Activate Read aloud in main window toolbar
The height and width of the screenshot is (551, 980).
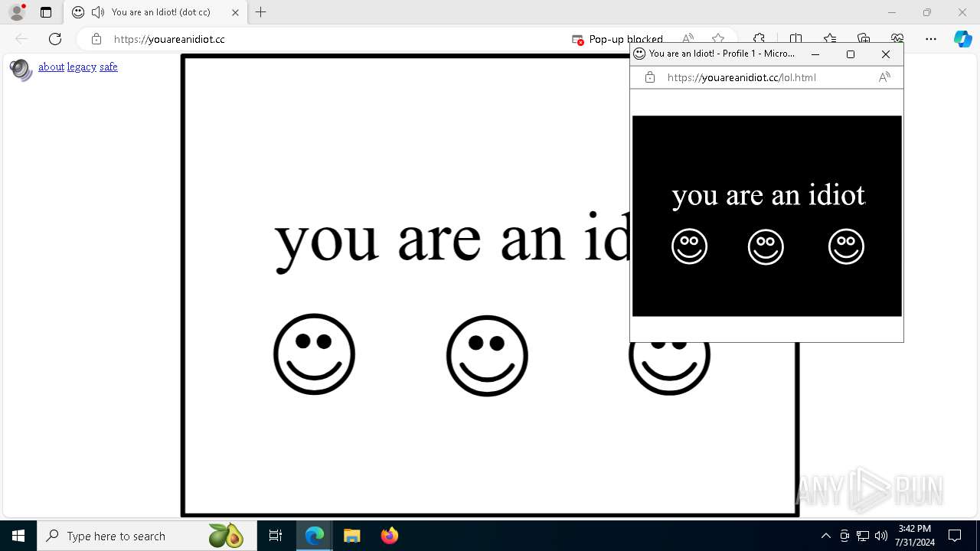tap(688, 39)
